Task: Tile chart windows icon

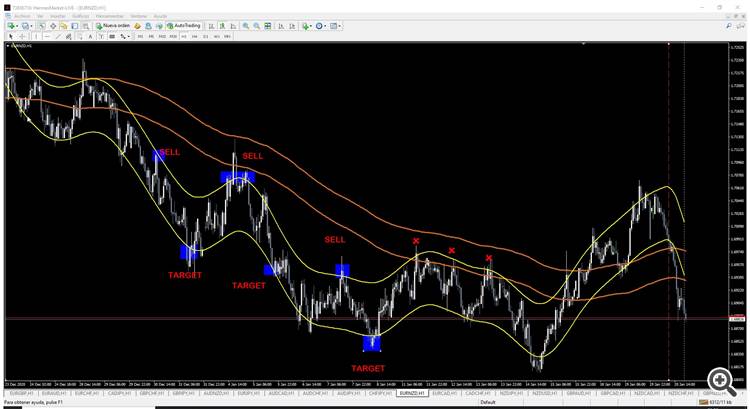Action: pyautogui.click(x=268, y=26)
